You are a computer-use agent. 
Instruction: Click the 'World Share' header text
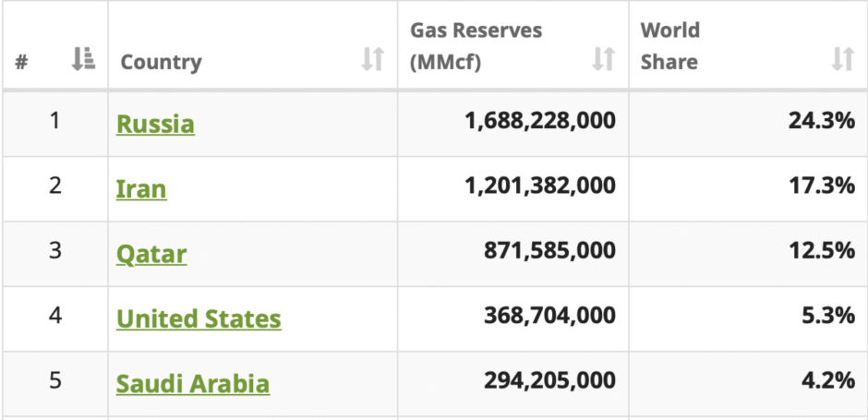coord(670,46)
